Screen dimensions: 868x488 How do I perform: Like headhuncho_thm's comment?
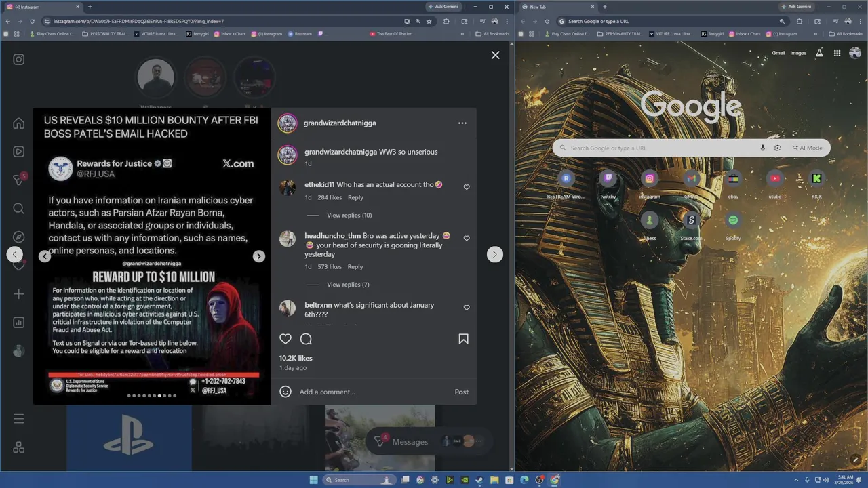click(467, 239)
